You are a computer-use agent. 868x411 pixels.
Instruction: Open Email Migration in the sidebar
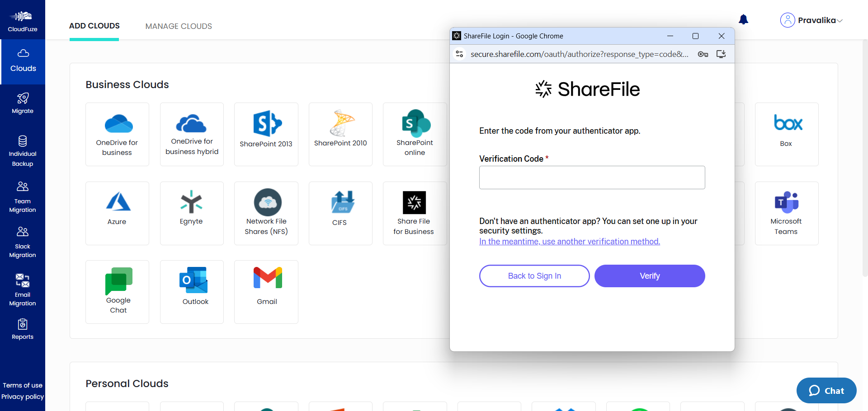coord(23,290)
